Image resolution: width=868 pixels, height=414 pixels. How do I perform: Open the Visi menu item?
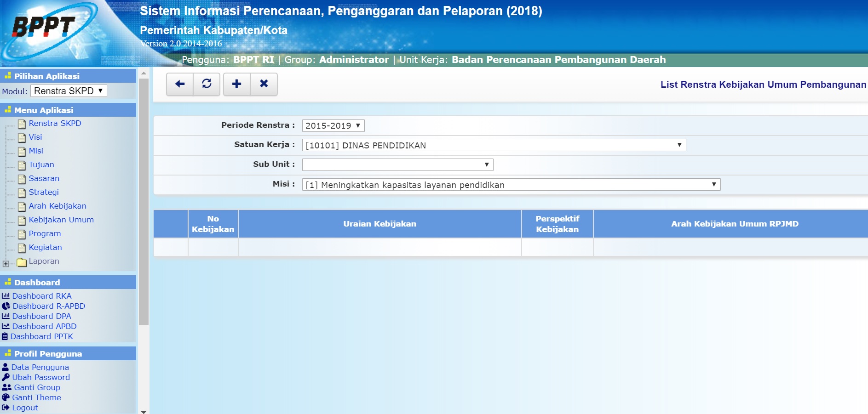pos(34,137)
